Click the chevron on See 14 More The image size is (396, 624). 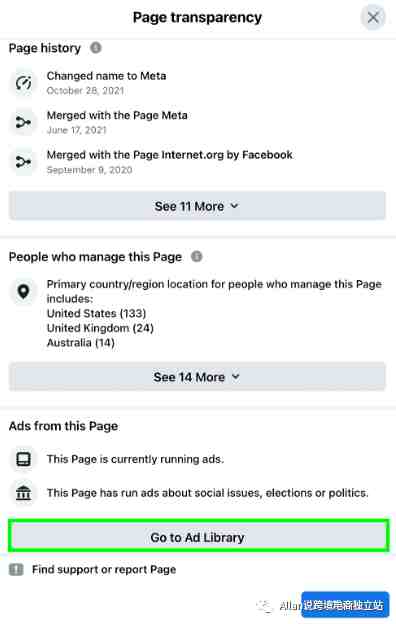236,376
